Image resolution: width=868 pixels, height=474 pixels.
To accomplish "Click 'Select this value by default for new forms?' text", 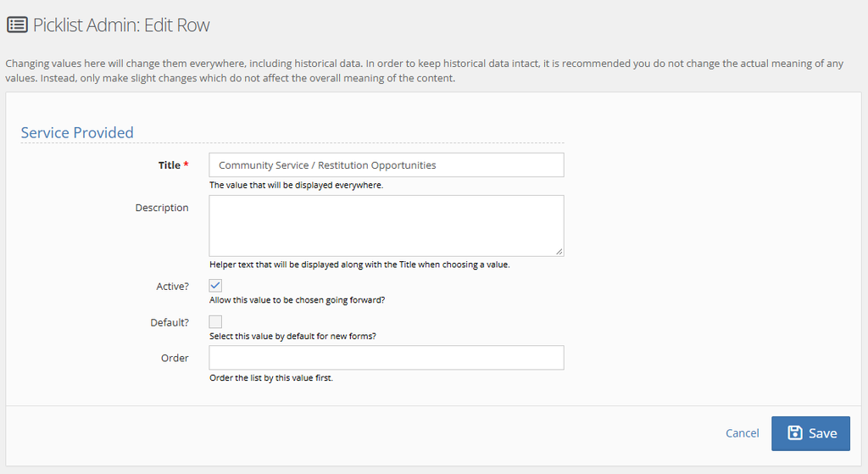I will point(292,336).
